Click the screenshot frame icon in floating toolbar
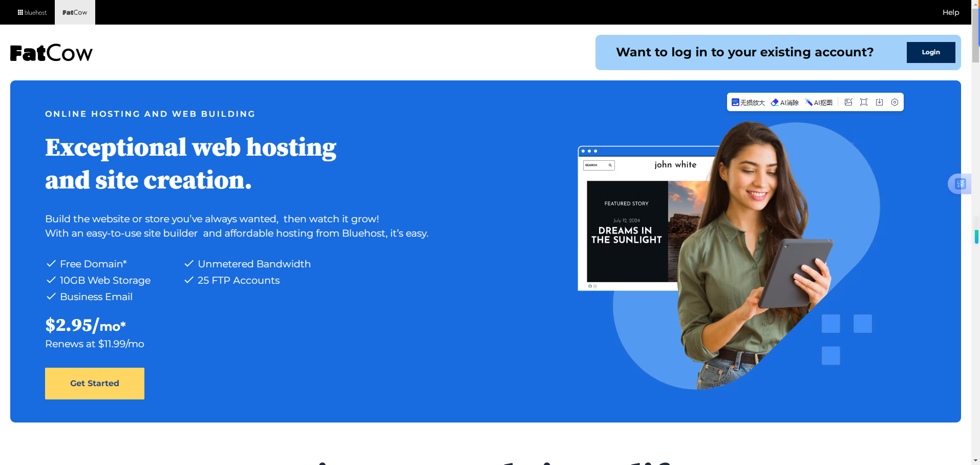Image resolution: width=980 pixels, height=465 pixels. click(864, 102)
